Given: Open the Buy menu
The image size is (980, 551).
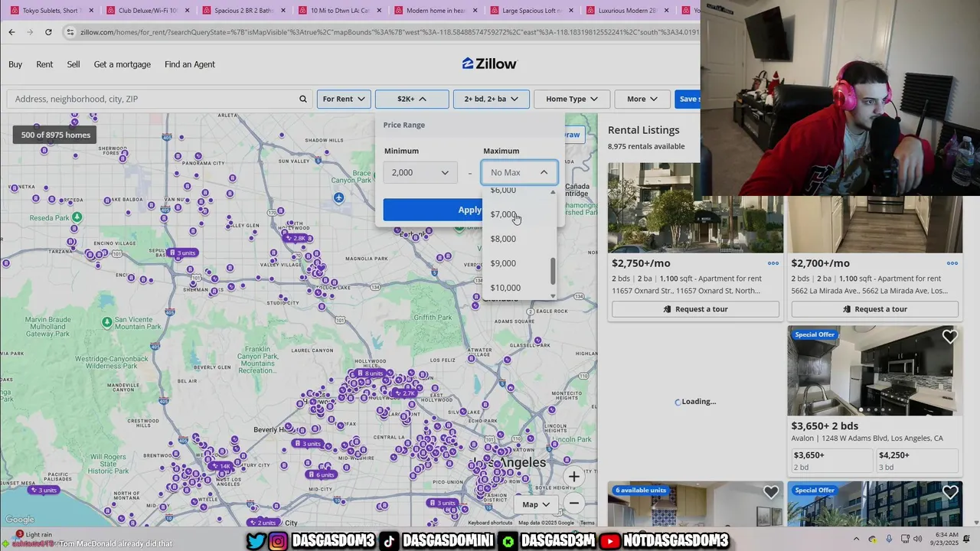Looking at the screenshot, I should click(15, 64).
